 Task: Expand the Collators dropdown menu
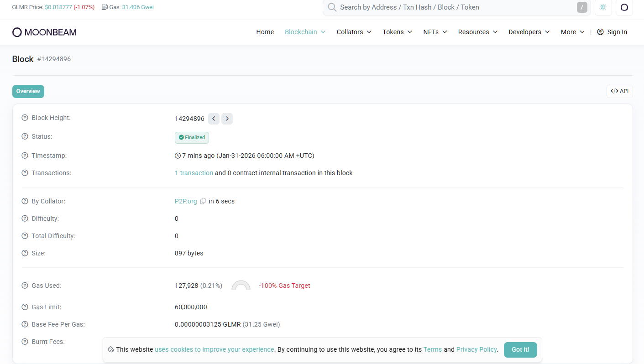pos(354,32)
